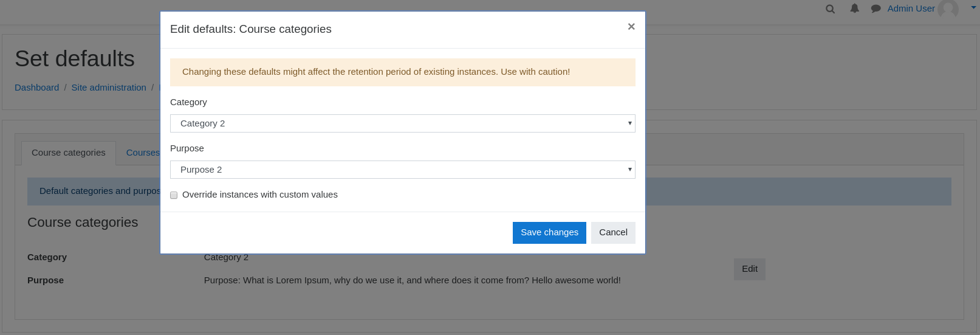This screenshot has height=335, width=980.
Task: Click the Edit button for Course categories
Action: (750, 269)
